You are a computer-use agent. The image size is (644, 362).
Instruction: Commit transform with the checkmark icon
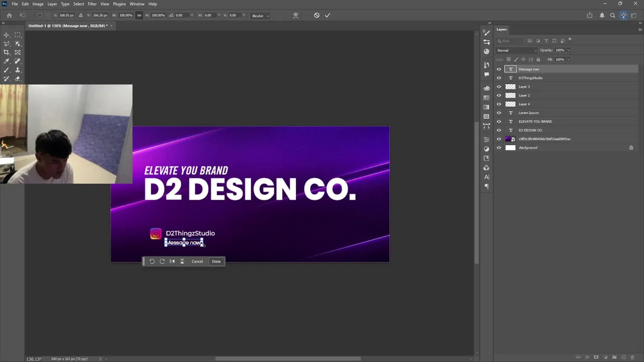[x=328, y=16]
